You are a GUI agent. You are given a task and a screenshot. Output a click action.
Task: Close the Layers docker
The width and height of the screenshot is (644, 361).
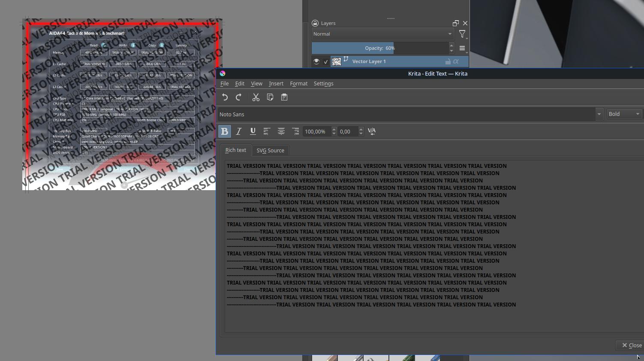pyautogui.click(x=465, y=23)
